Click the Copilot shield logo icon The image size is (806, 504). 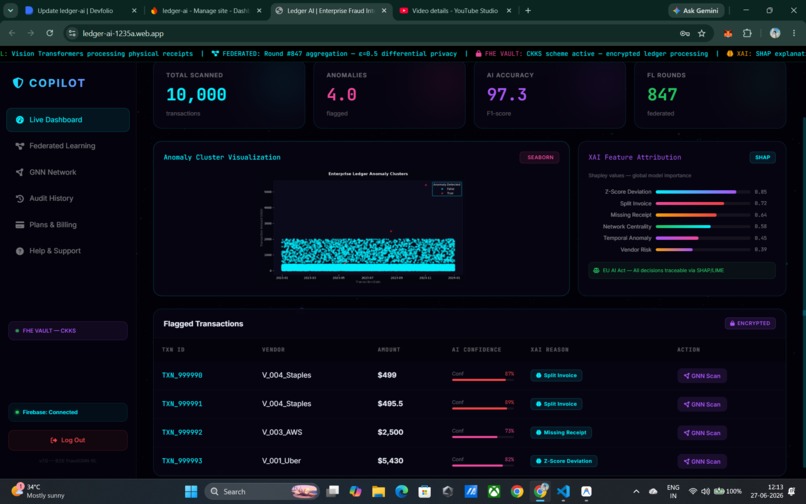click(18, 83)
